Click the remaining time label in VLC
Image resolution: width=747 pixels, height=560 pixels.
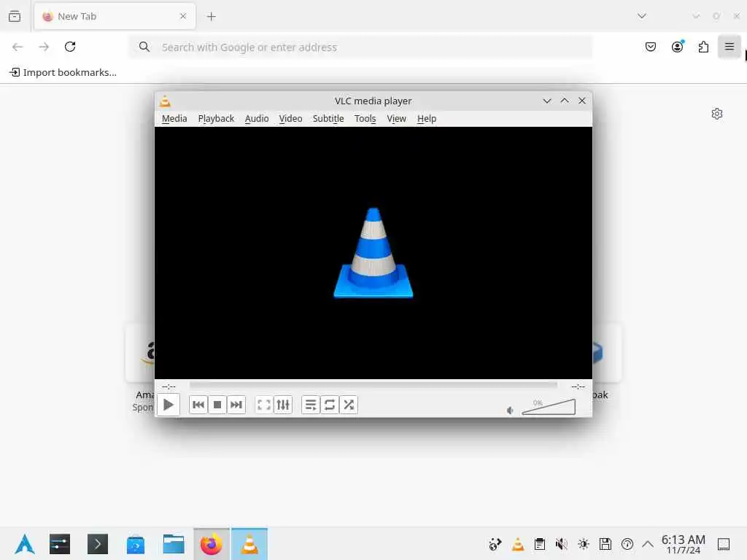coord(578,386)
